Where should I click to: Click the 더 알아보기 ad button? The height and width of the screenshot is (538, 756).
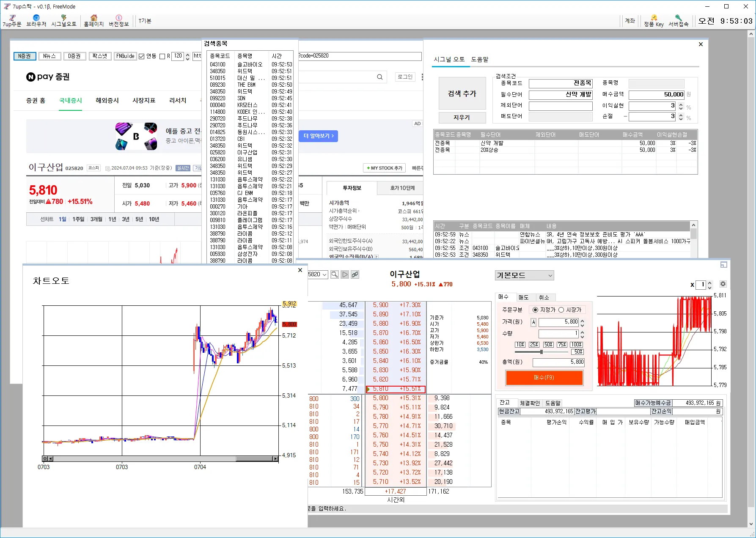tap(319, 136)
